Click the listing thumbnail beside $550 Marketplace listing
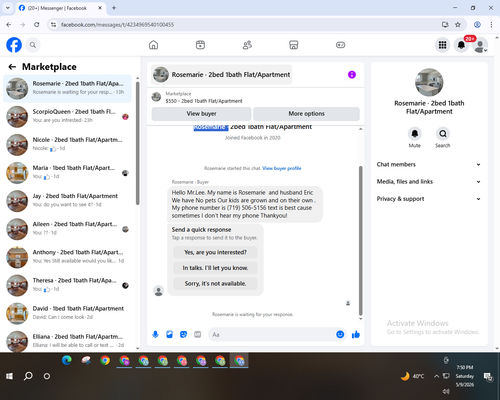 tap(156, 97)
